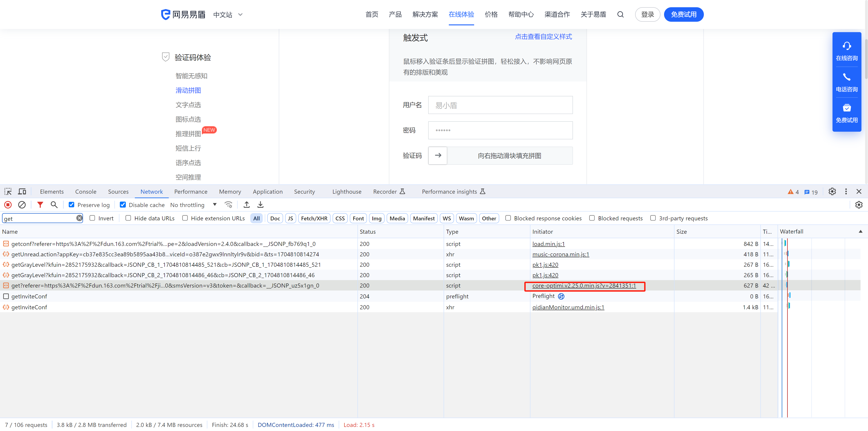This screenshot has height=431, width=868.
Task: Toggle the network filter funnel icon
Action: [40, 205]
